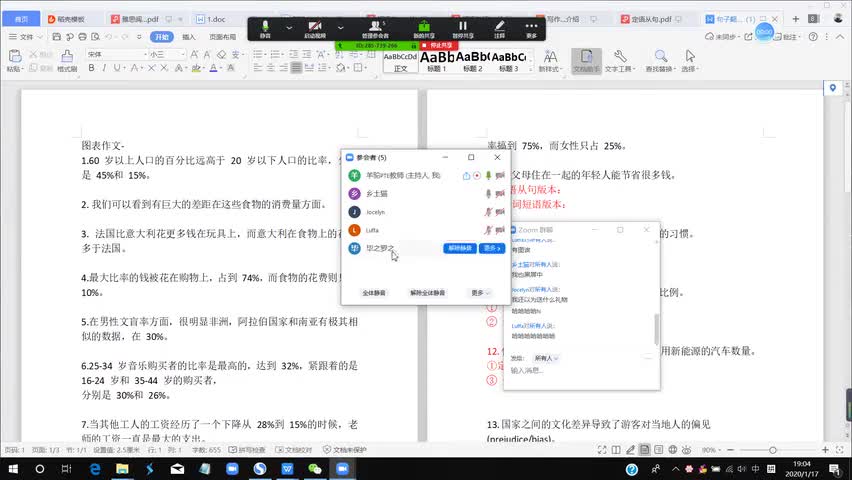Apply the red font color
This screenshot has height=480, width=852.
214,68
